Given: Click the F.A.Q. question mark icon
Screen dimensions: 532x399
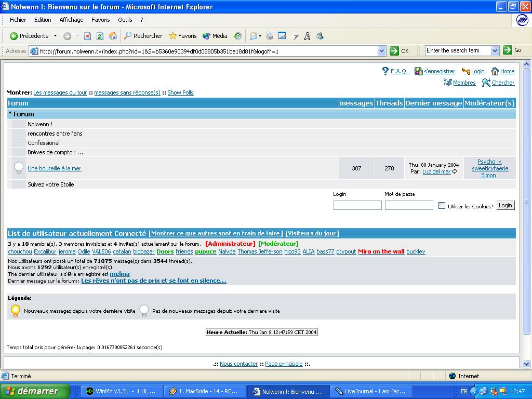Looking at the screenshot, I should point(385,71).
